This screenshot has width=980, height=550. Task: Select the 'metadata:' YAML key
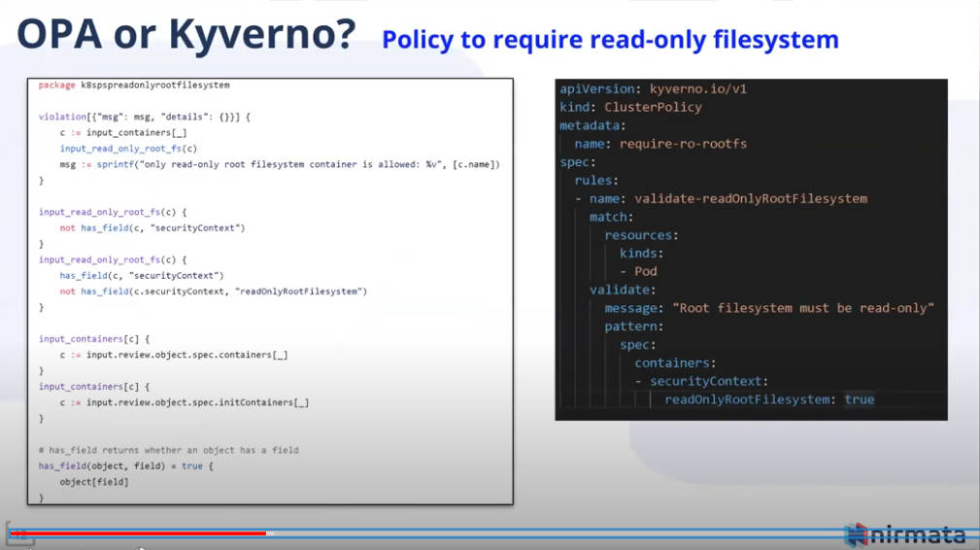coord(592,125)
